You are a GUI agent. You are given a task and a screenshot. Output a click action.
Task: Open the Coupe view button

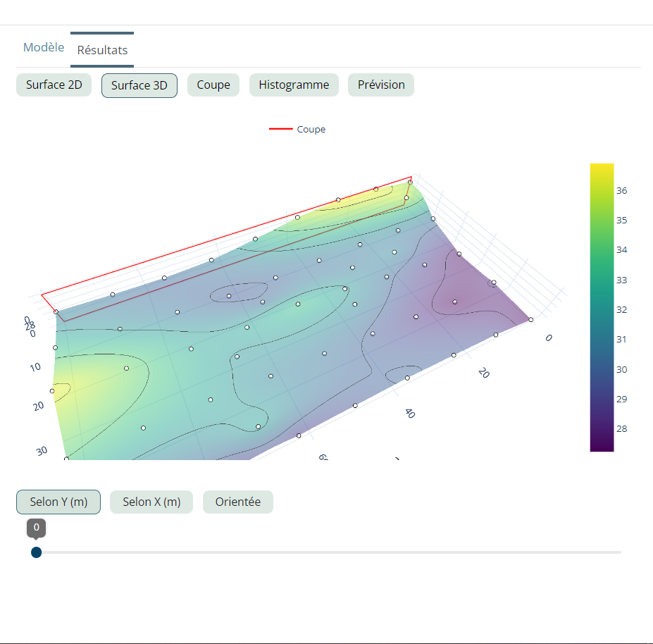coord(213,85)
